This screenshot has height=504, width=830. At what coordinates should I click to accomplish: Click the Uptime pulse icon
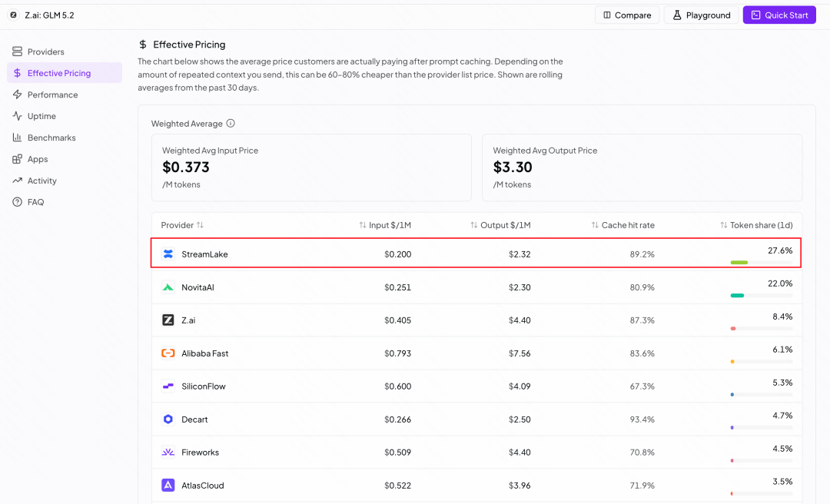(x=17, y=116)
